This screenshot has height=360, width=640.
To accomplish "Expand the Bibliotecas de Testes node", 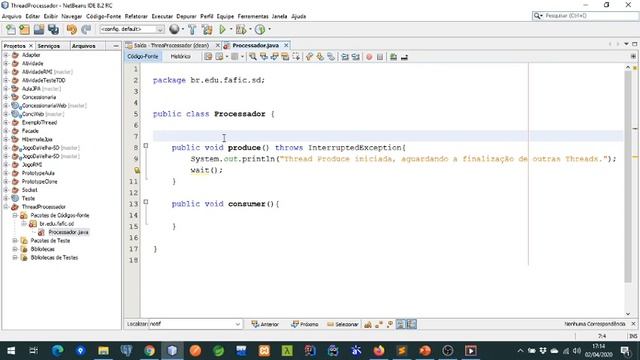I will point(15,258).
